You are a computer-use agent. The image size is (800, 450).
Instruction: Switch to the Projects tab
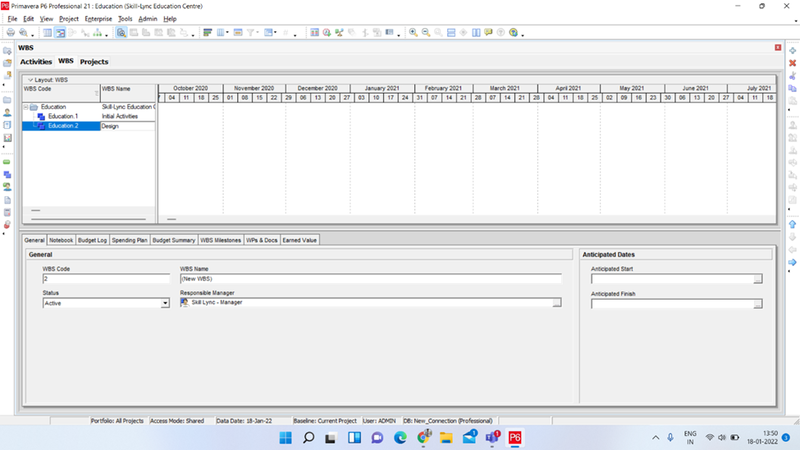pos(94,62)
